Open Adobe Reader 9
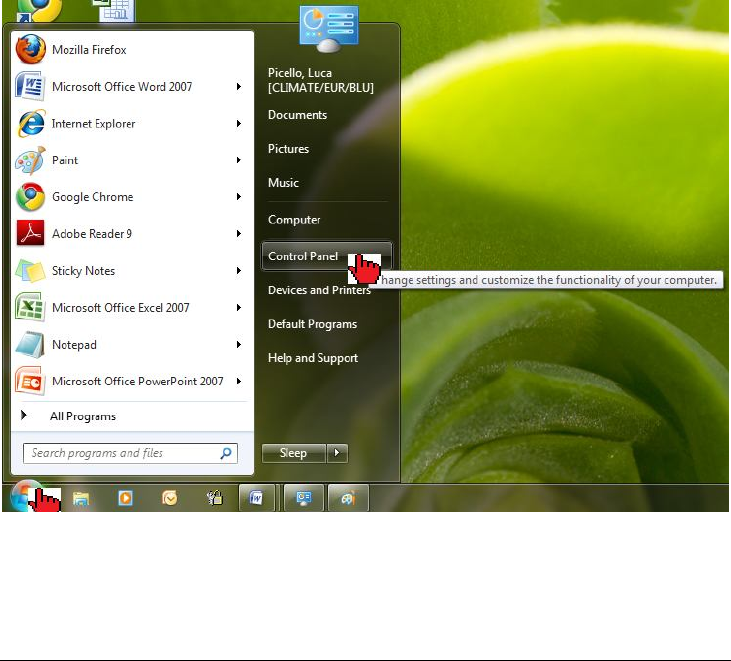The image size is (731, 661). 91,234
